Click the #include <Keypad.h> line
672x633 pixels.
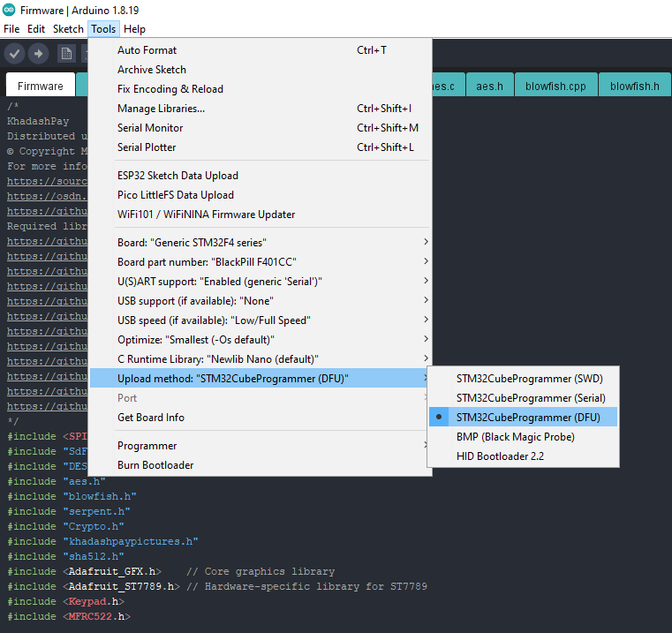65,601
